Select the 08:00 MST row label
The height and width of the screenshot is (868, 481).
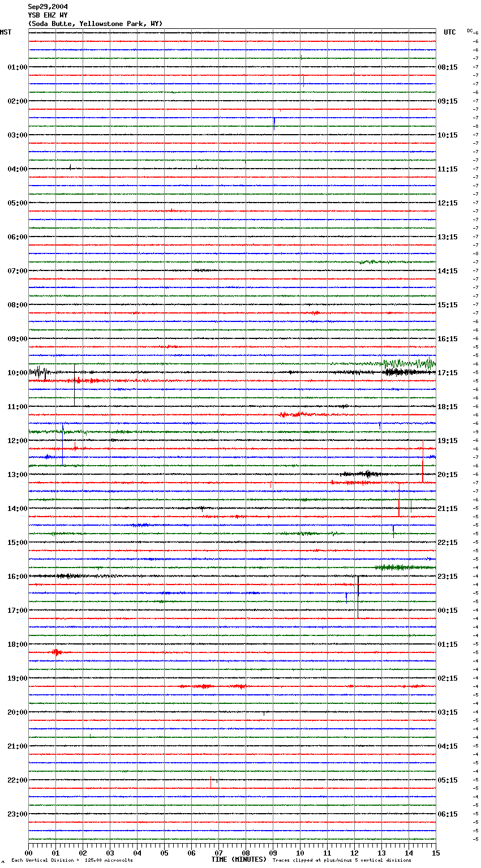[x=18, y=305]
